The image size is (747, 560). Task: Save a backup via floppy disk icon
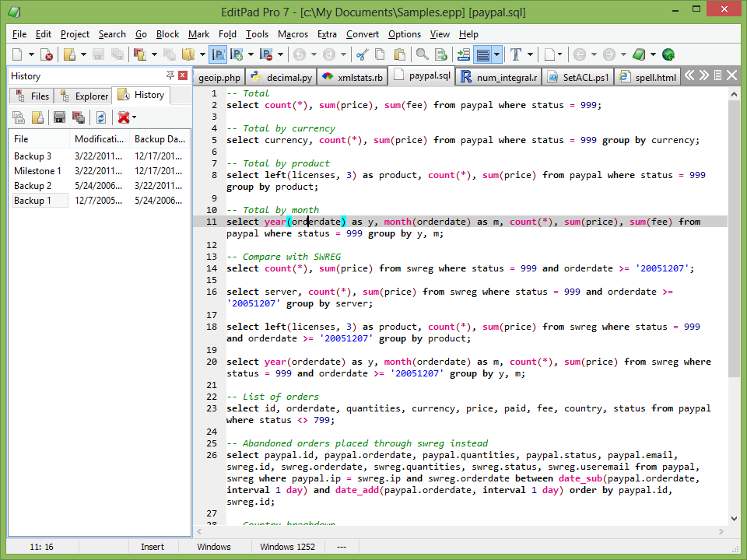59,117
